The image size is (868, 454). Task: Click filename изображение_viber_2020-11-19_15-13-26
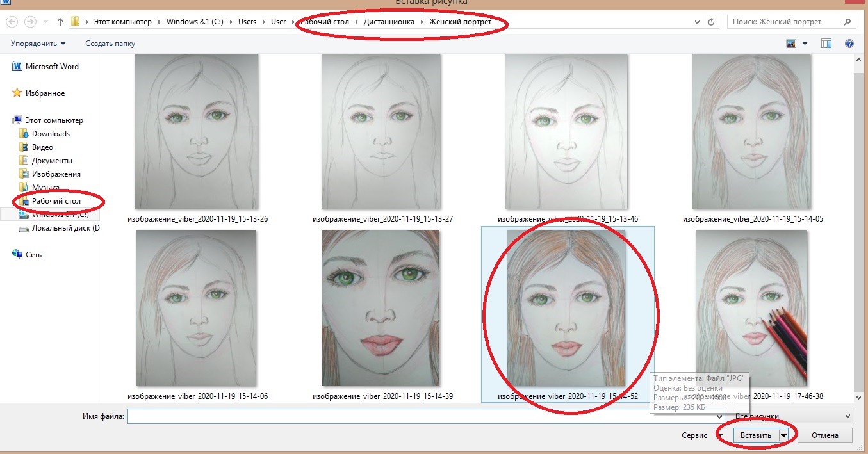coord(197,219)
